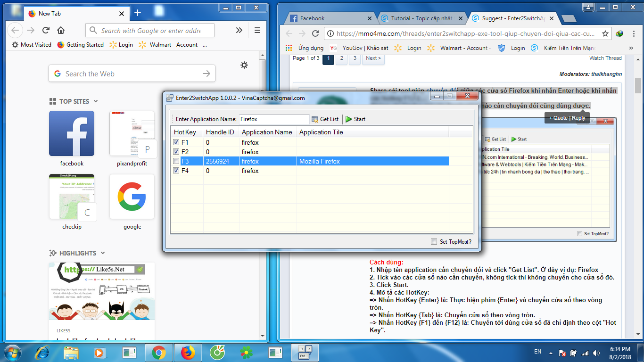This screenshot has height=362, width=644.
Task: Open the Like5s.Net highlight card
Action: pos(102,301)
